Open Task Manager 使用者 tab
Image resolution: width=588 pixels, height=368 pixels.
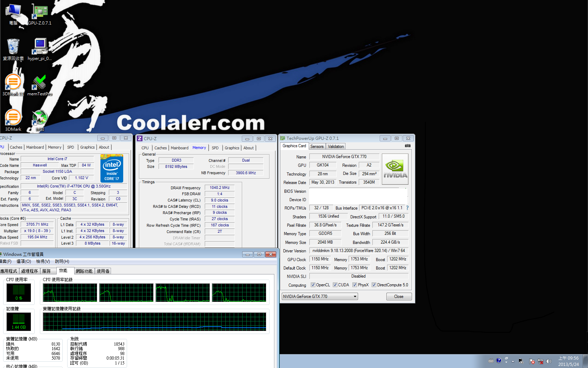coord(103,271)
